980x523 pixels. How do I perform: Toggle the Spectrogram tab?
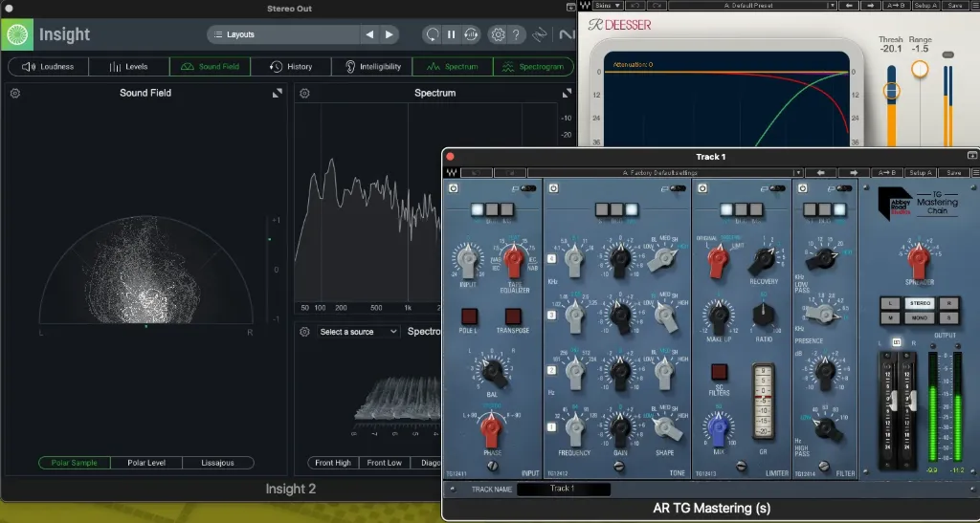click(x=533, y=67)
